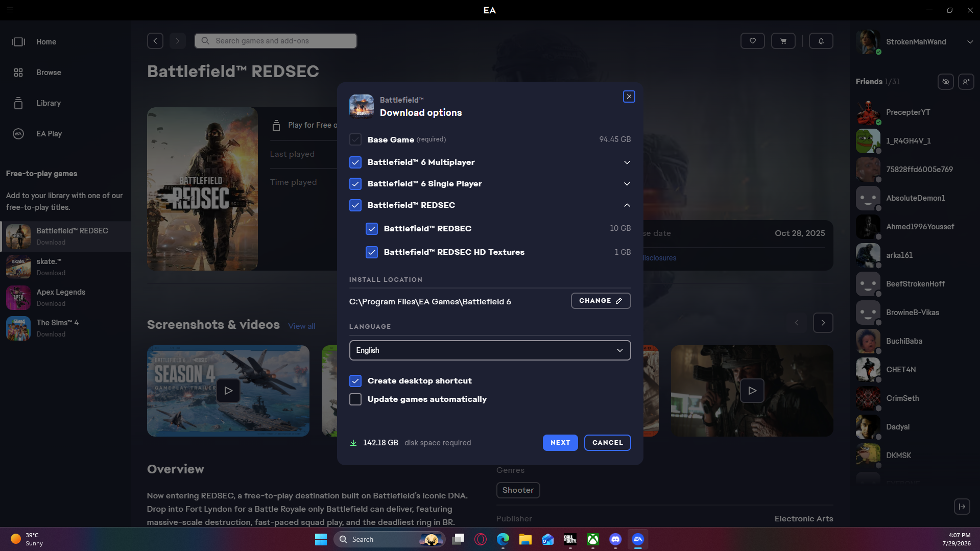This screenshot has height=551, width=980.
Task: Go forward with the forward arrow
Action: pos(177,41)
